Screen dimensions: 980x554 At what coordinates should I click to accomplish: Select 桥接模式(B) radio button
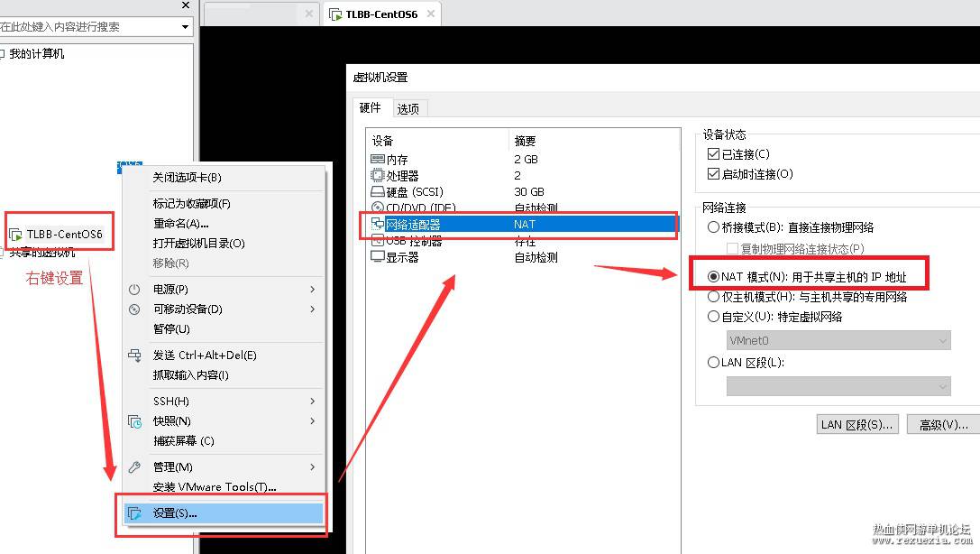[713, 227]
